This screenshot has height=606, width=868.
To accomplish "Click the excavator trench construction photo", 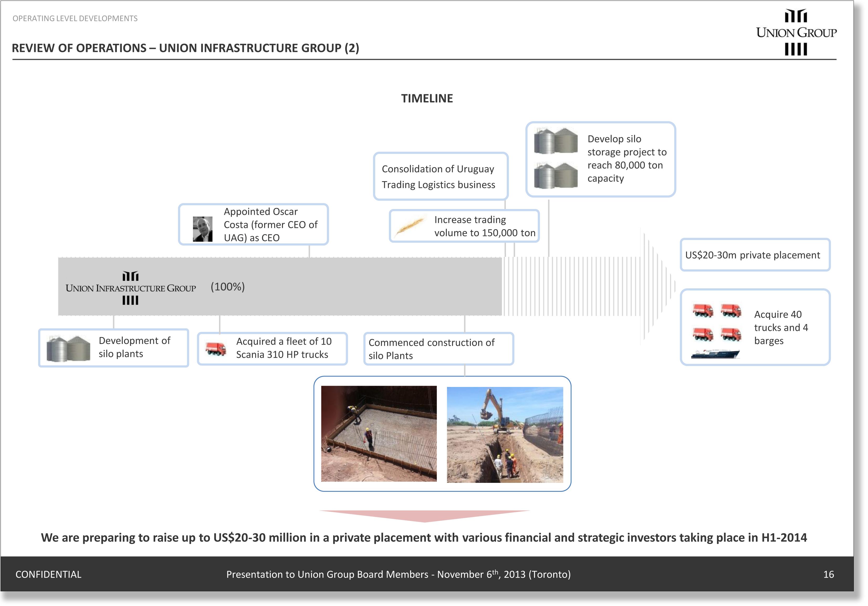I will [x=505, y=435].
